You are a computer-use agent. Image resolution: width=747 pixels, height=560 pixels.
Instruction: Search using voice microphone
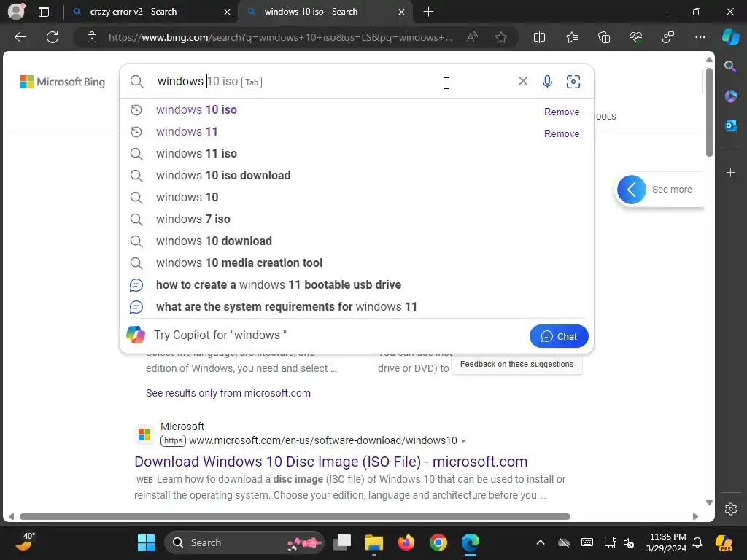pyautogui.click(x=547, y=82)
